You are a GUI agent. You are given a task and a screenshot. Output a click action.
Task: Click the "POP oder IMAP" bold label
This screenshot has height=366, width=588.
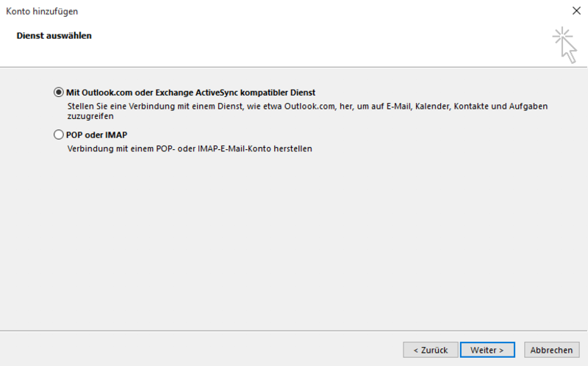[97, 135]
